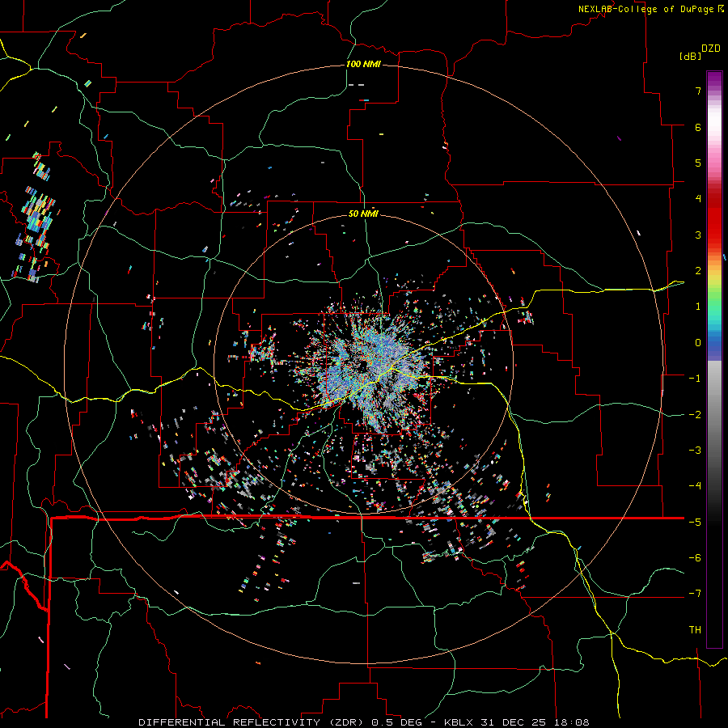Click the 1 value on color scale
The image size is (728, 728).
[x=698, y=307]
